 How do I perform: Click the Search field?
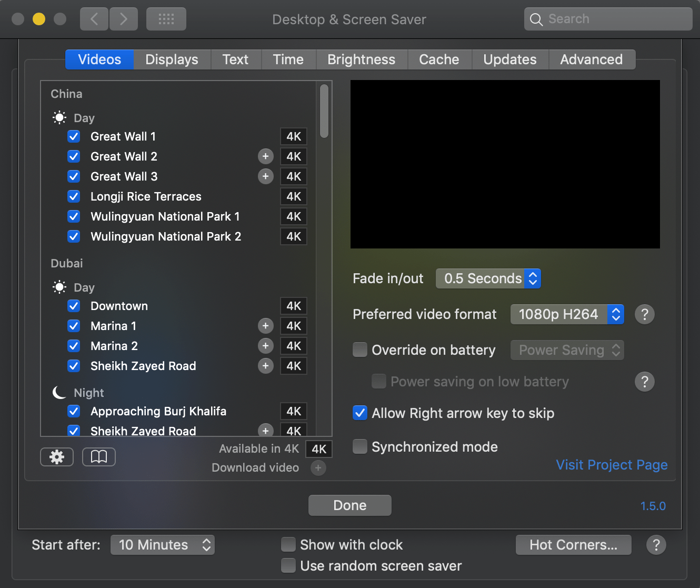click(x=608, y=19)
